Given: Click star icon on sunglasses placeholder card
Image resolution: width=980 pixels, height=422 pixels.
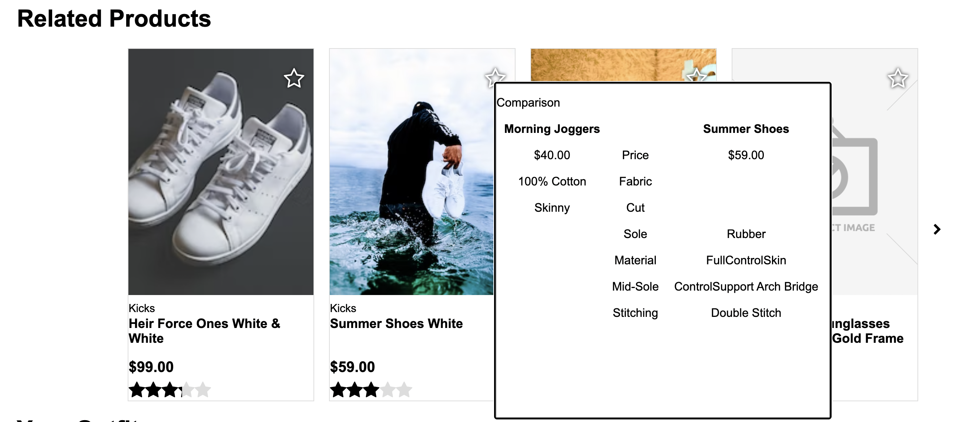Looking at the screenshot, I should 898,78.
